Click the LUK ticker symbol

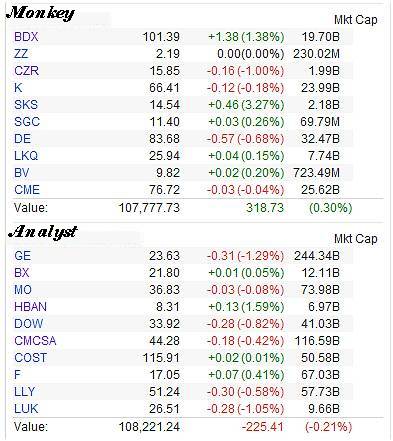click(26, 409)
